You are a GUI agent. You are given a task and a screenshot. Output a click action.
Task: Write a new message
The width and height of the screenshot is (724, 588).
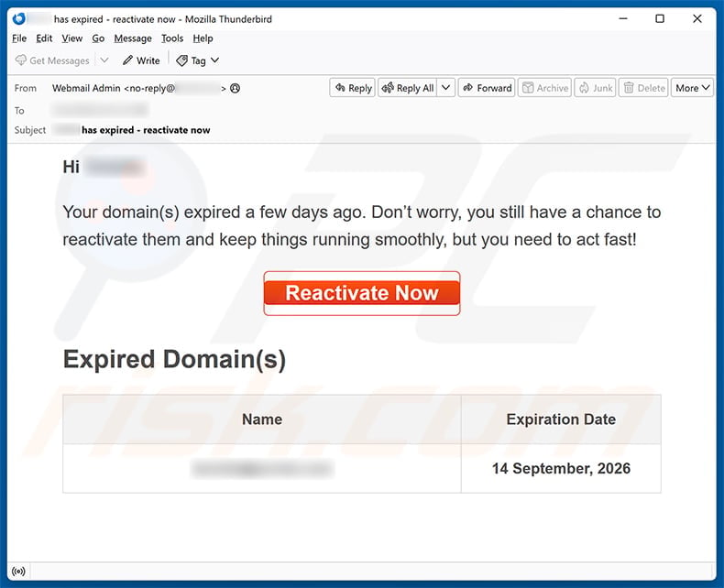point(141,60)
